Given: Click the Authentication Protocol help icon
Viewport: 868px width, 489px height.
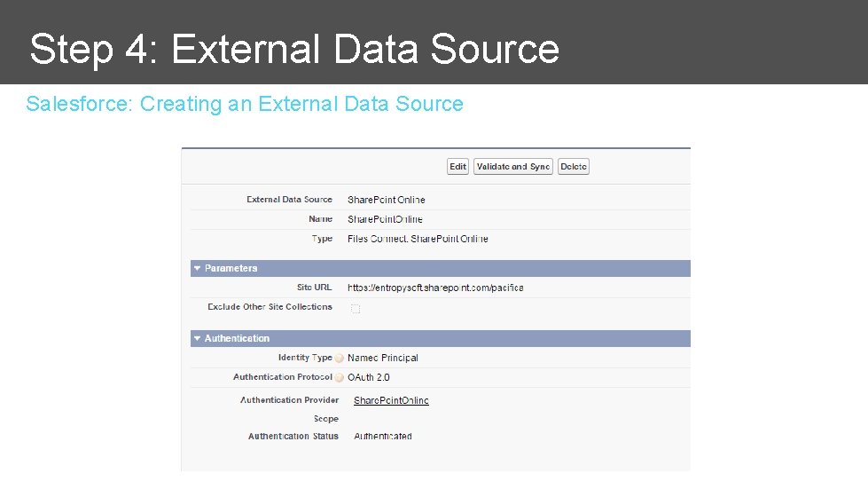Looking at the screenshot, I should point(340,378).
